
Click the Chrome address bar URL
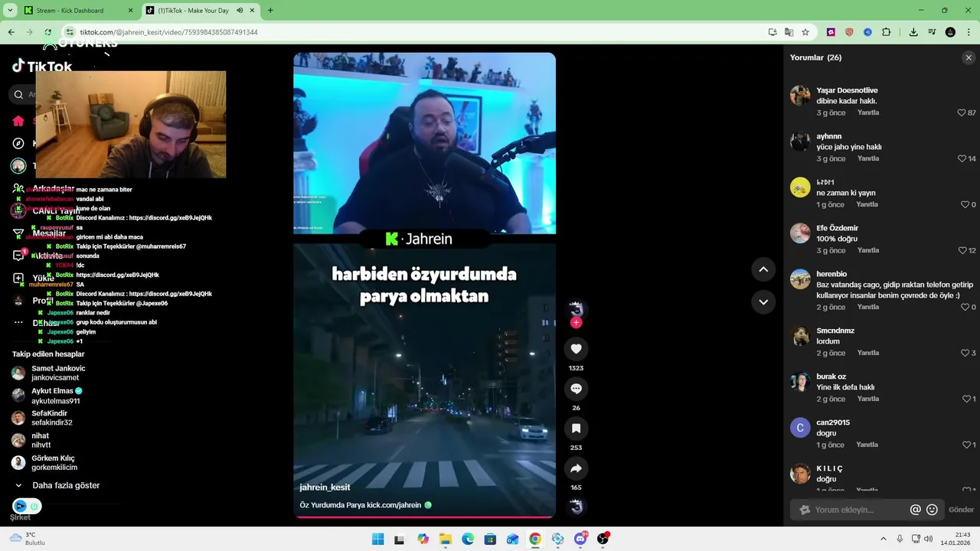pyautogui.click(x=168, y=32)
